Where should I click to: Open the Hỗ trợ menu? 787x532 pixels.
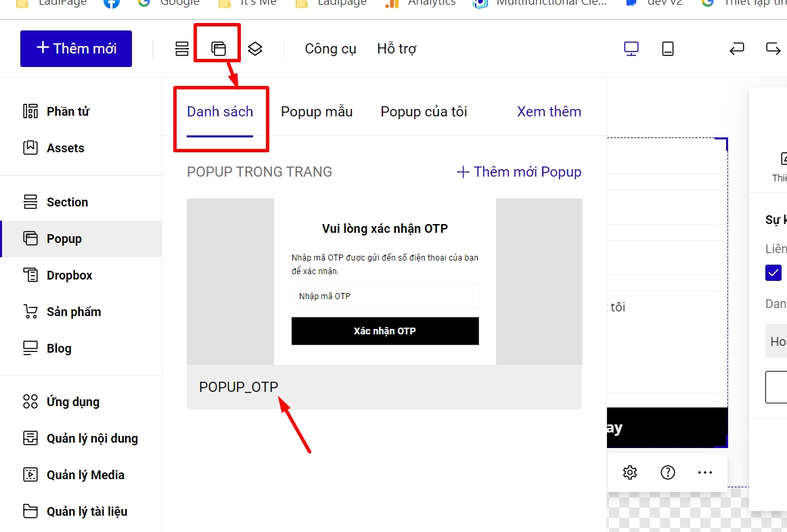397,49
